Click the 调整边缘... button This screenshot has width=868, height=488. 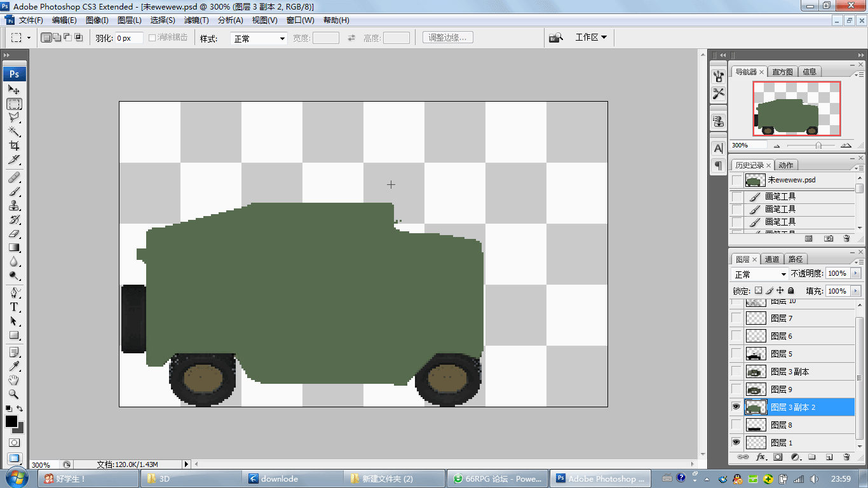coord(448,37)
